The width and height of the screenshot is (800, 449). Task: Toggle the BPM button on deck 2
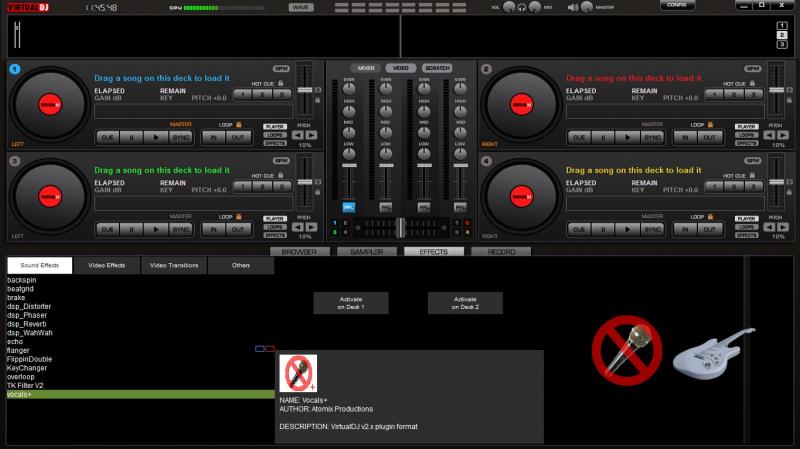(x=753, y=68)
